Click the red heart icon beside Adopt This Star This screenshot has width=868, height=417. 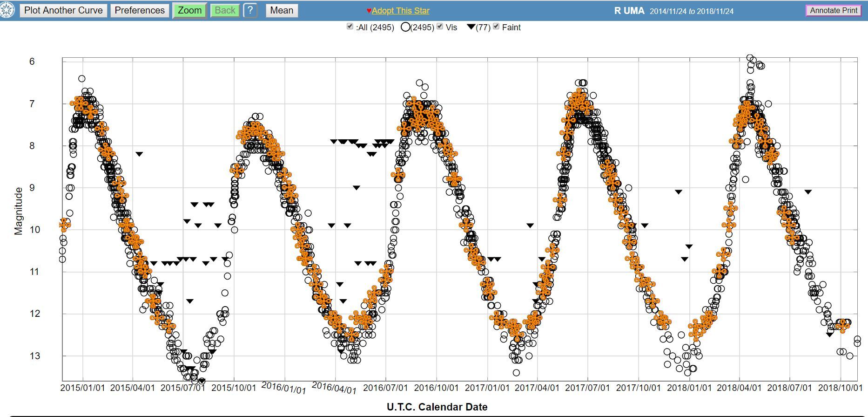[369, 11]
